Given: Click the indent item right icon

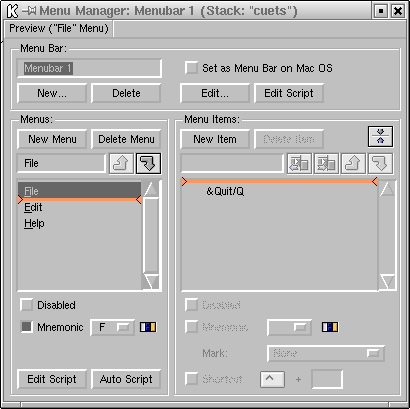Looking at the screenshot, I should click(326, 163).
